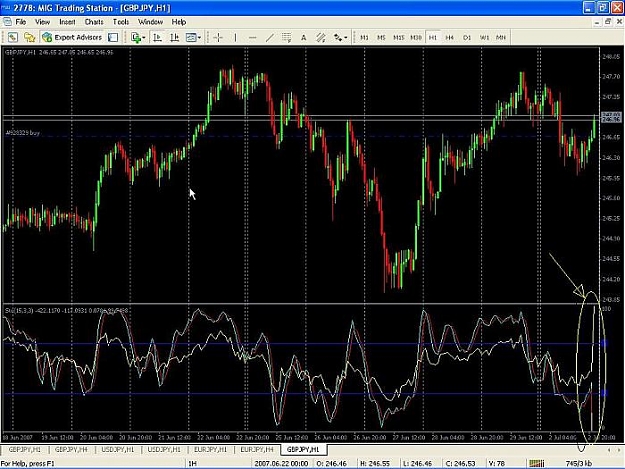Viewport: 625px width, 469px height.
Task: Select the Vertical Line tool
Action: pyautogui.click(x=235, y=37)
